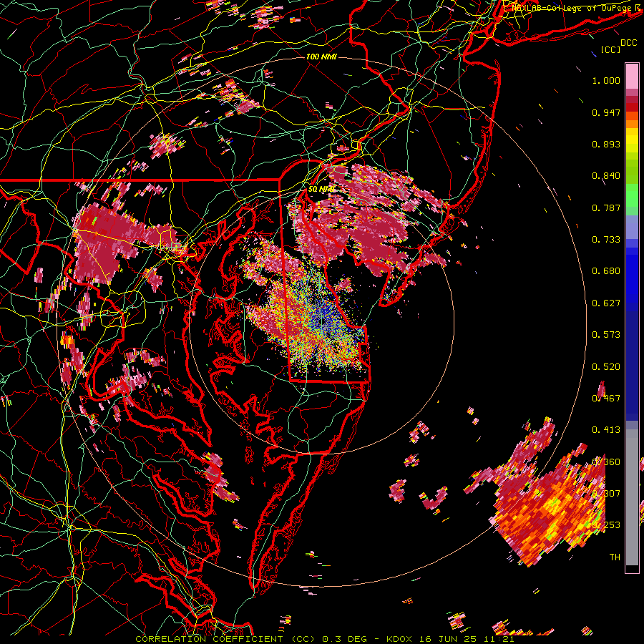Select the 0.627 scale value

pyautogui.click(x=606, y=303)
